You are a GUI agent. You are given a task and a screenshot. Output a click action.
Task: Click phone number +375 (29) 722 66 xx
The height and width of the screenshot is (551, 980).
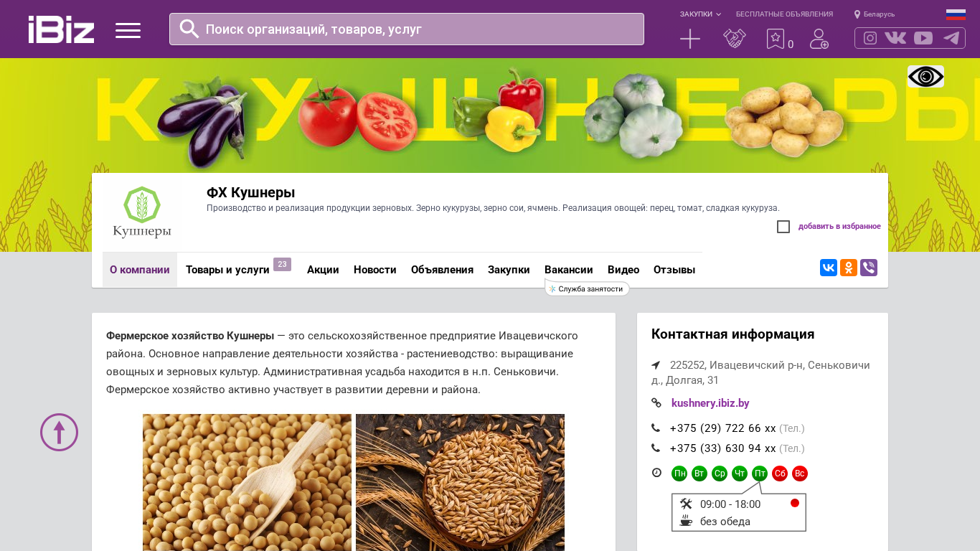[x=722, y=428]
